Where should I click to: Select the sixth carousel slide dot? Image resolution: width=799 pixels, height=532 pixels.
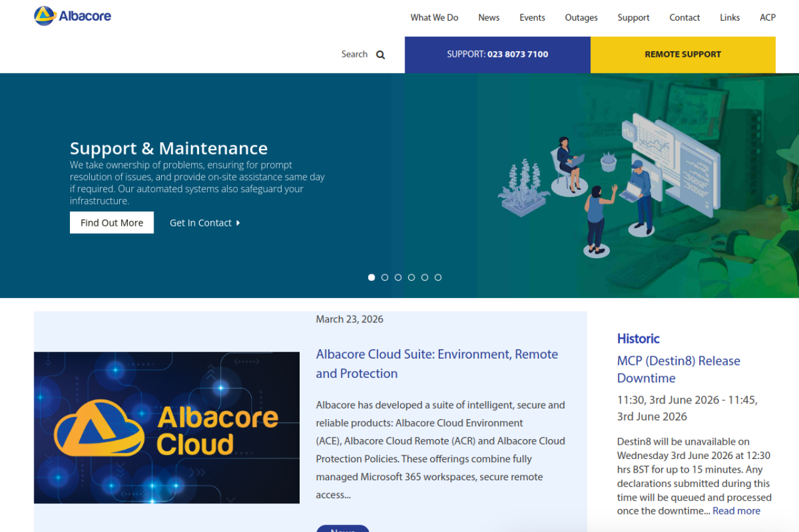point(438,278)
